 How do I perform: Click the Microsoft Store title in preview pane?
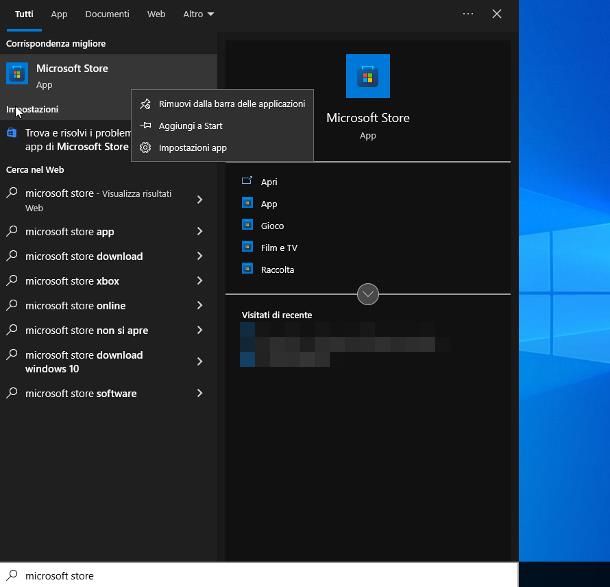tap(368, 118)
